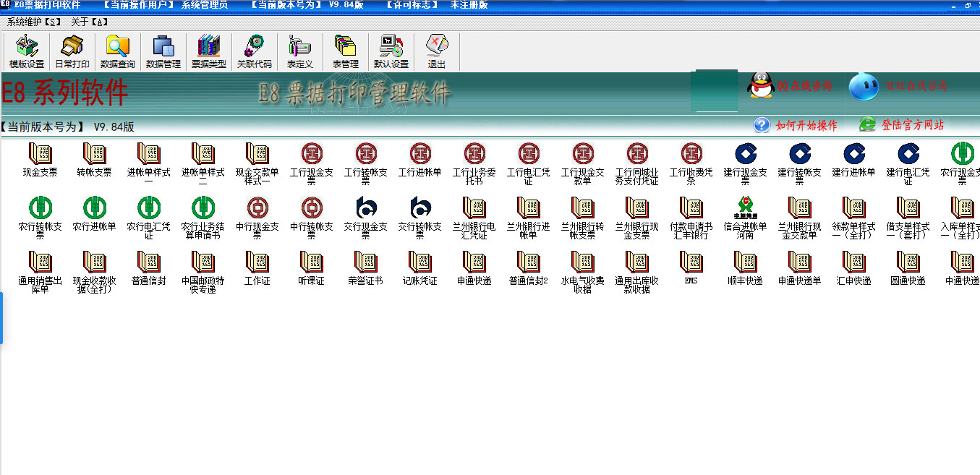980x475 pixels.
Task: Open the 表定义 tool
Action: pyautogui.click(x=300, y=51)
